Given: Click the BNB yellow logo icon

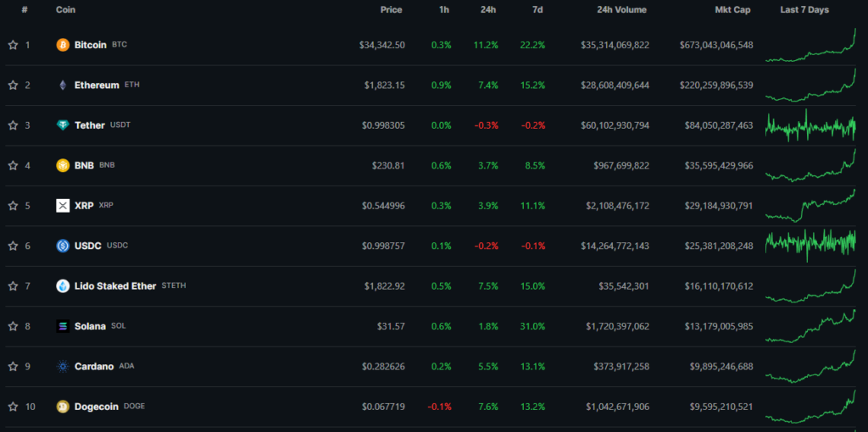Looking at the screenshot, I should click(x=63, y=165).
